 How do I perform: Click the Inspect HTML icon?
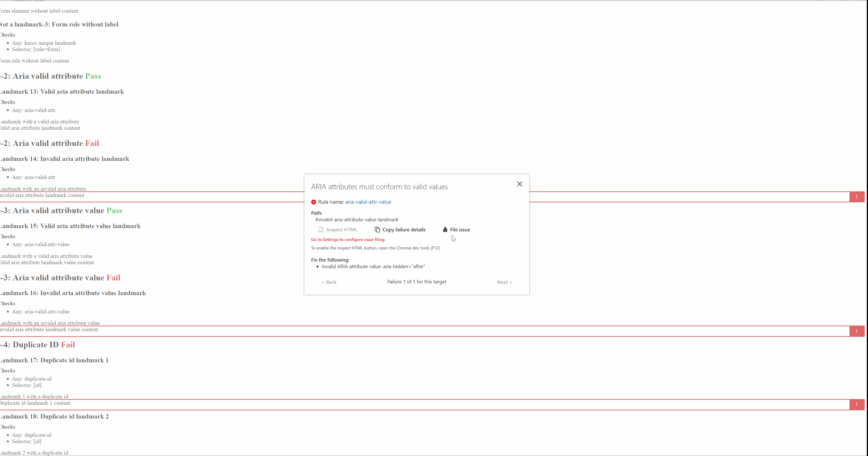pos(321,229)
